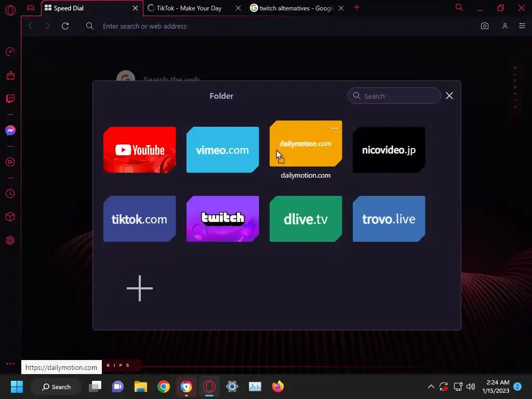Image resolution: width=532 pixels, height=399 pixels.
Task: Open the dailymotion.com speed dial tile
Action: tap(305, 143)
